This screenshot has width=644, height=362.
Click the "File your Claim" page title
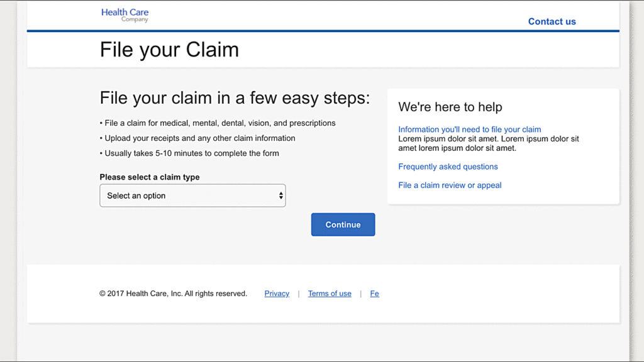tap(169, 50)
